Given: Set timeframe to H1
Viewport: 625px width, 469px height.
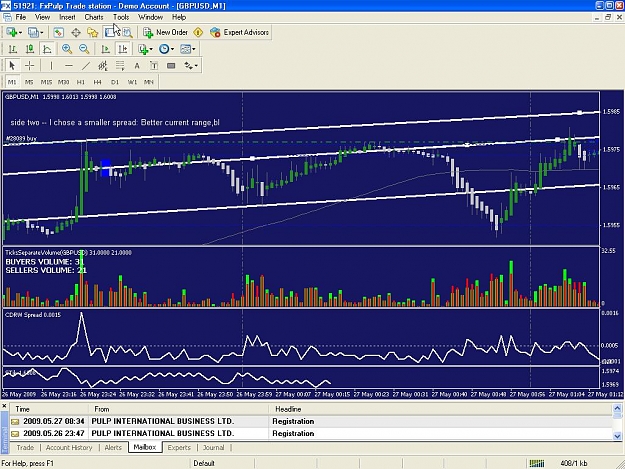Looking at the screenshot, I should coord(81,82).
